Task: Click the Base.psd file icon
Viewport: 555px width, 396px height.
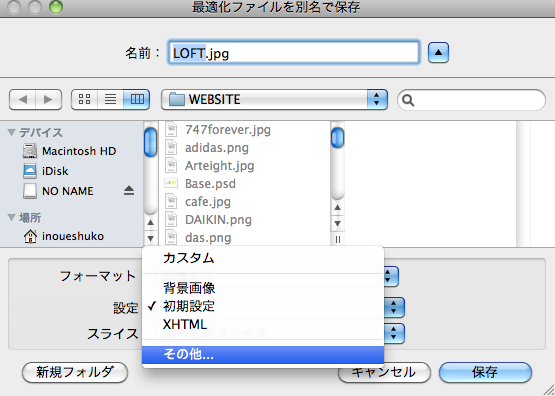Action: [x=171, y=183]
